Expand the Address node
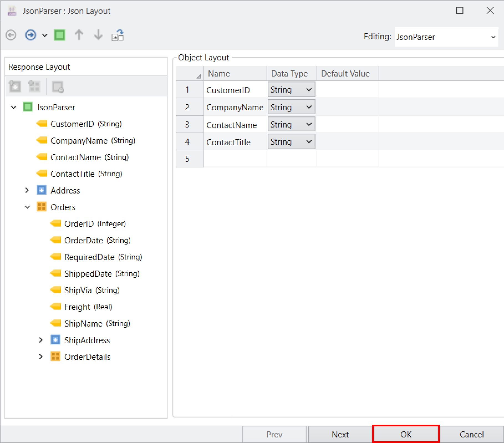 click(x=27, y=190)
